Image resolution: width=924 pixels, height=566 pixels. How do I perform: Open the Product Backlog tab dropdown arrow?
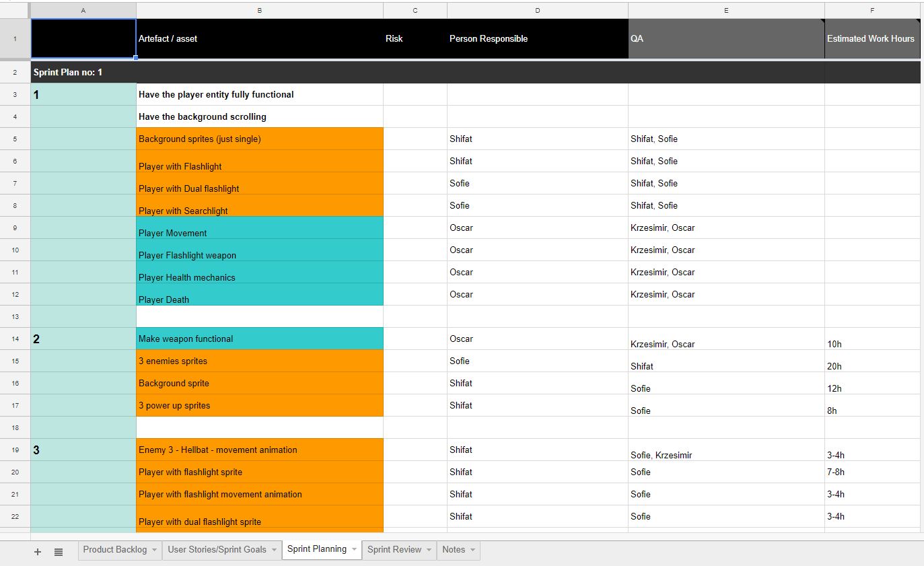click(x=154, y=550)
